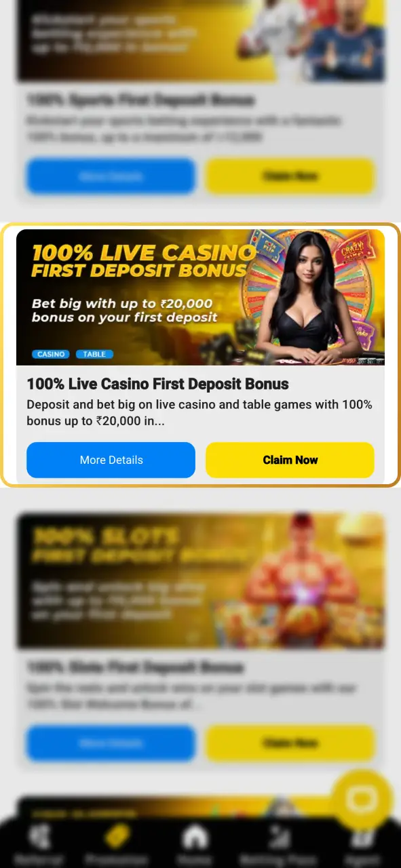Viewport: 401px width, 868px height.
Task: Click More Details for Live Casino bonus
Action: tap(111, 460)
